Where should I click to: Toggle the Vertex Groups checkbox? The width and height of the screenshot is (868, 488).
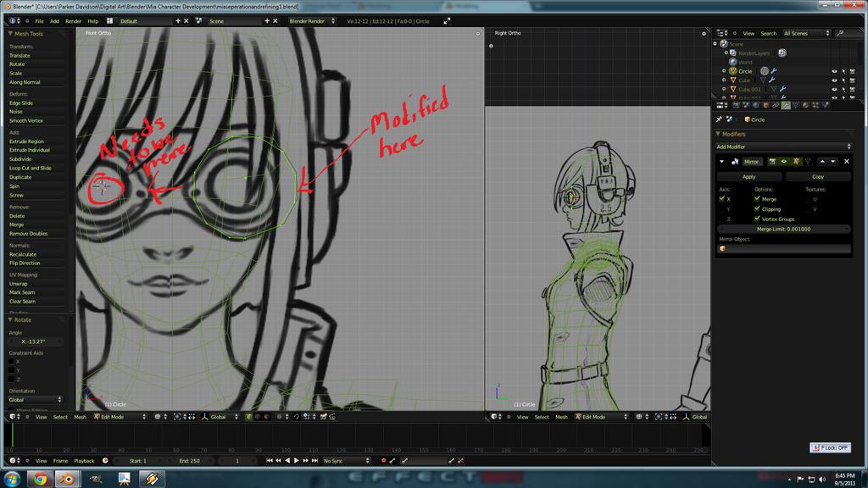click(x=757, y=219)
